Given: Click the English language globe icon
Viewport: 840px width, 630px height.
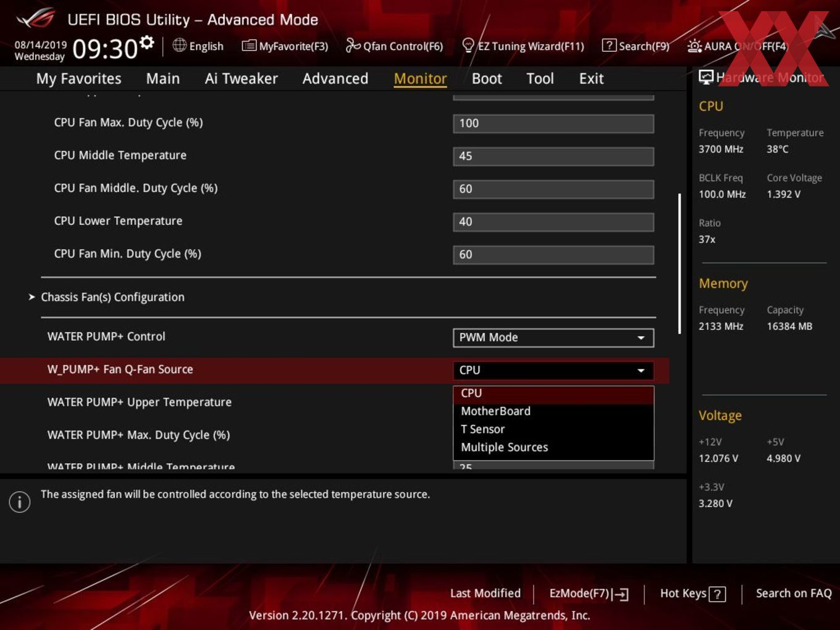Looking at the screenshot, I should click(179, 45).
